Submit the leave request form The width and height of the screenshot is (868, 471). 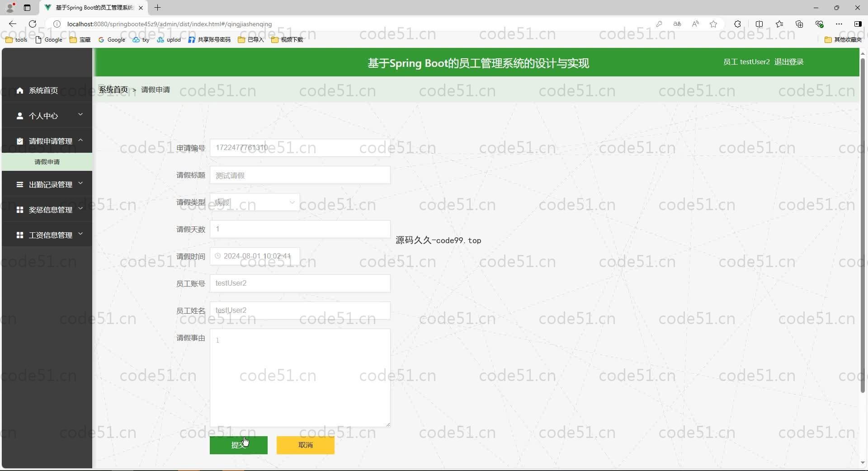point(238,445)
